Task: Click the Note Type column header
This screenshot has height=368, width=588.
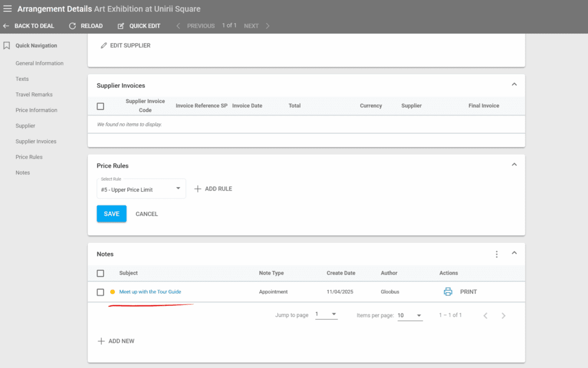Action: coord(271,273)
